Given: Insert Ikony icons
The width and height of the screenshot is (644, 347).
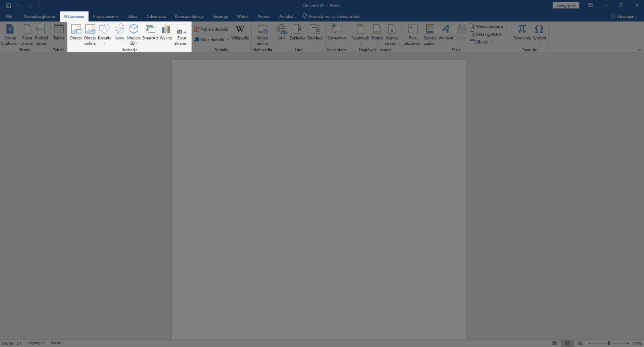Looking at the screenshot, I should [119, 32].
